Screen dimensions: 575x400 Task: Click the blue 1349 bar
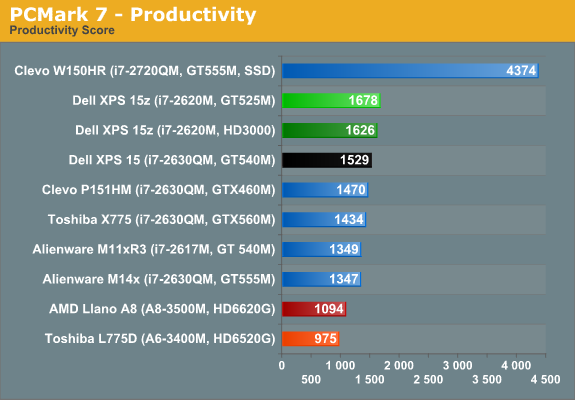321,249
